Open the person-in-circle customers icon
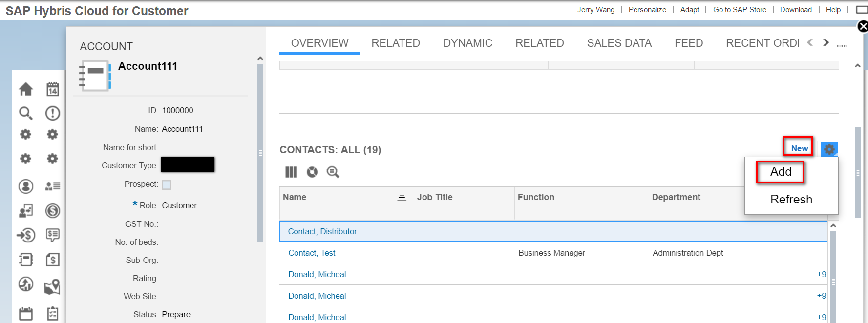868x323 pixels. coord(26,186)
